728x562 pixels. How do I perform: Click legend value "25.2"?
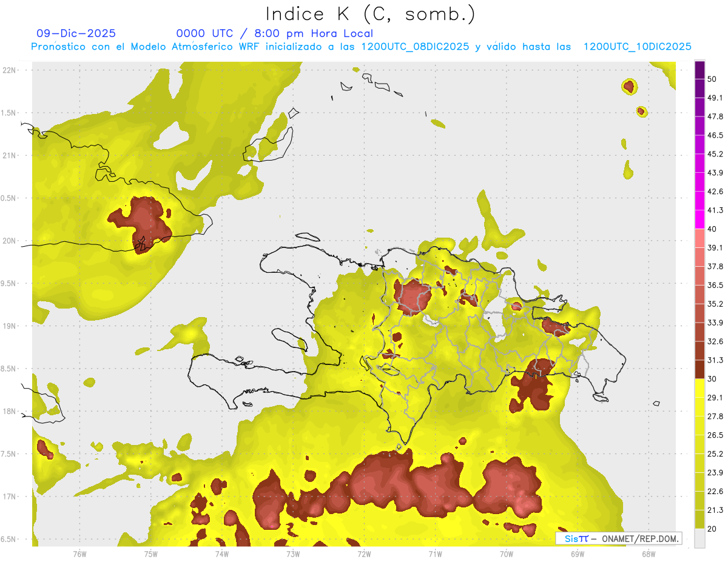[715, 454]
